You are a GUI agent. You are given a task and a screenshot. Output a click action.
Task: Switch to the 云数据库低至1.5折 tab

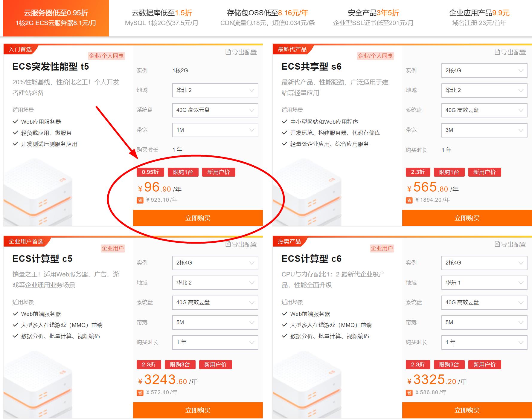(x=161, y=18)
